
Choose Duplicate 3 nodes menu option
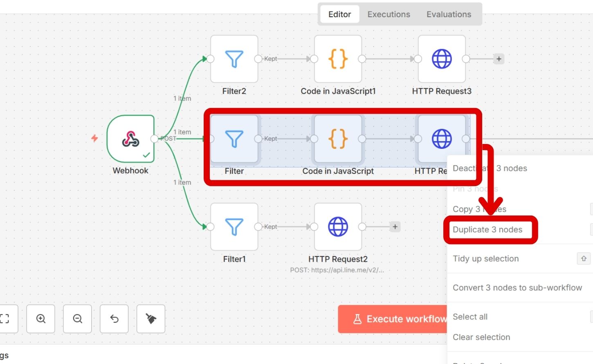coord(487,230)
